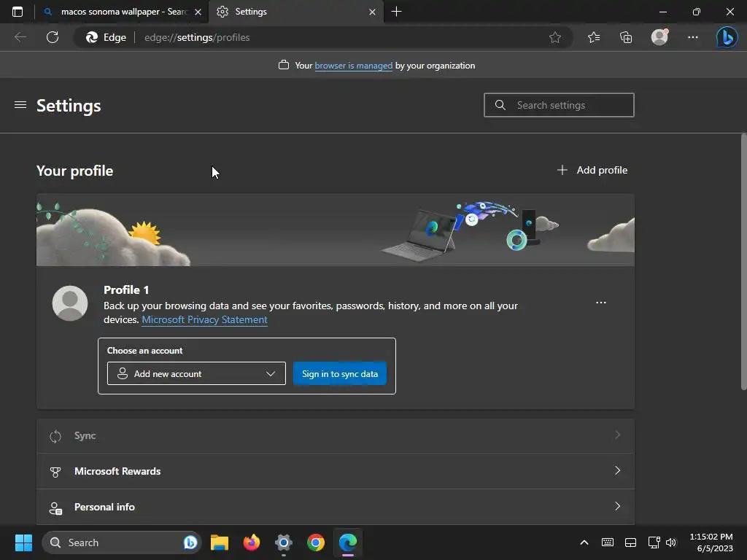747x560 pixels.
Task: Open the volume tray icon
Action: point(671,542)
